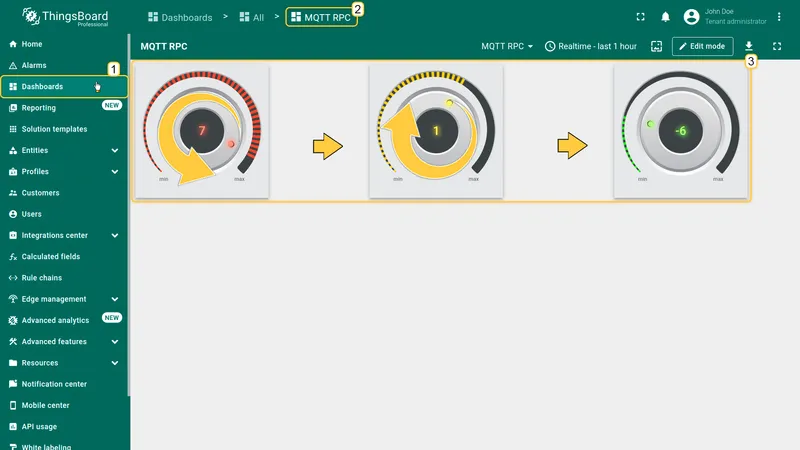800x450 pixels.
Task: Click the Mobile center phone icon
Action: click(13, 406)
